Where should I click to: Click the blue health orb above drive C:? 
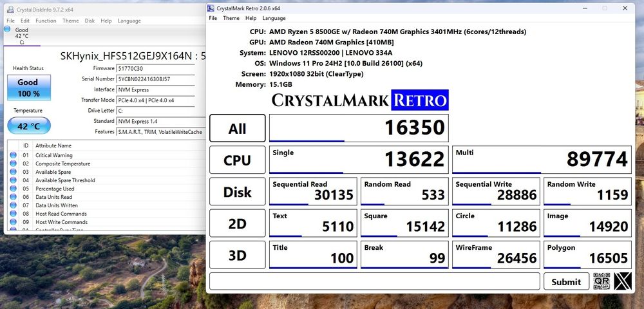7,30
